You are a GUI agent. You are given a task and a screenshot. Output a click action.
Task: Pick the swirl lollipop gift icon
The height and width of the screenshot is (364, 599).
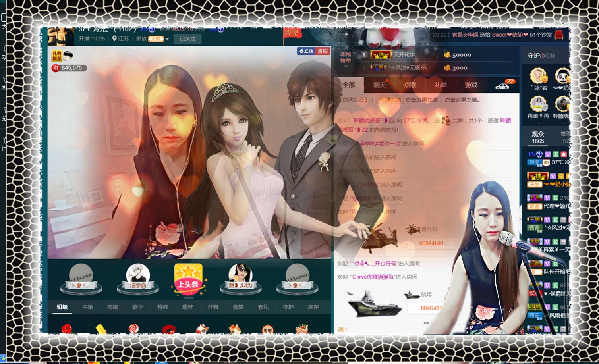click(x=134, y=329)
